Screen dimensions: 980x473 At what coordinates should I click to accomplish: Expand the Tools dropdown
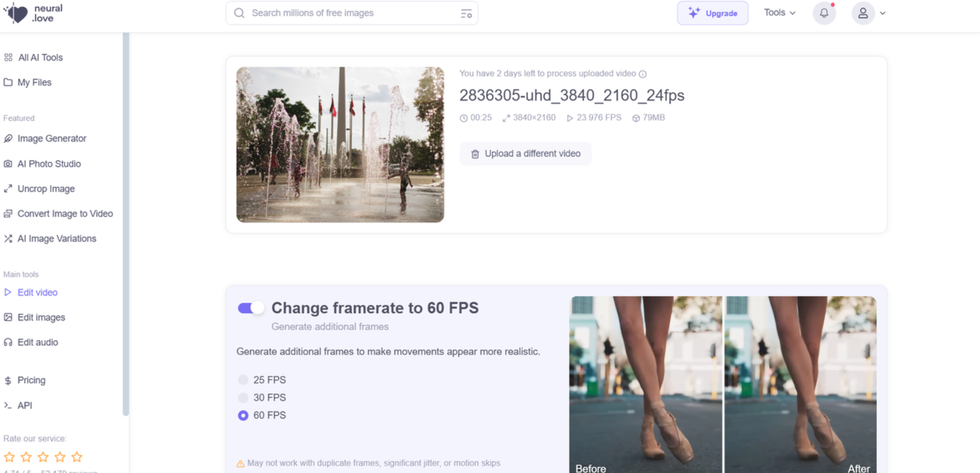pyautogui.click(x=779, y=13)
